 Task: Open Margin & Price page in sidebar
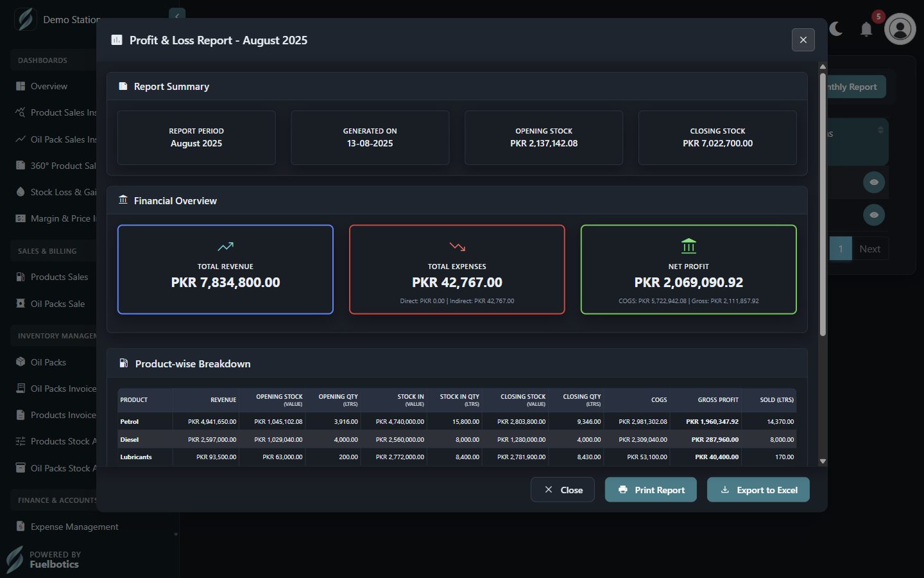(x=55, y=218)
